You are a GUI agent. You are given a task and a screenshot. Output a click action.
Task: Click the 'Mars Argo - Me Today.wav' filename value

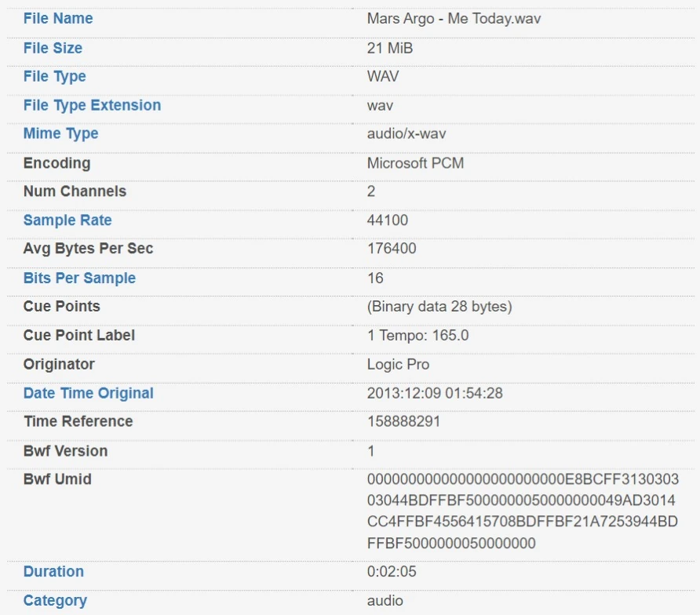[x=454, y=18]
